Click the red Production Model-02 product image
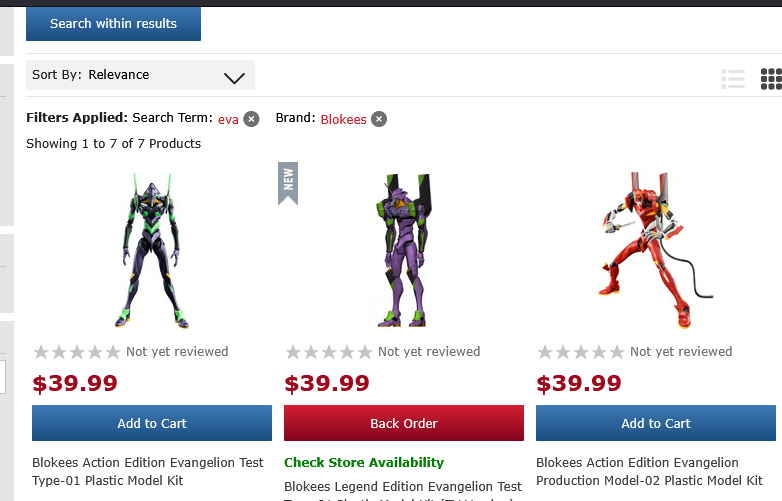Viewport: 782px width, 501px height. pos(656,250)
